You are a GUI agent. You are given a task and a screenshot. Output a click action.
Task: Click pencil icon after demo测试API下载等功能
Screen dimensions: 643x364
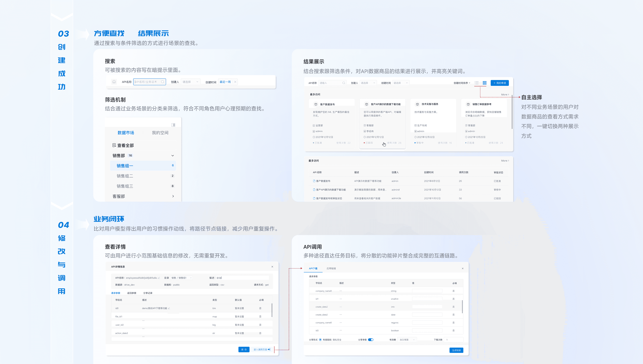coord(169,308)
